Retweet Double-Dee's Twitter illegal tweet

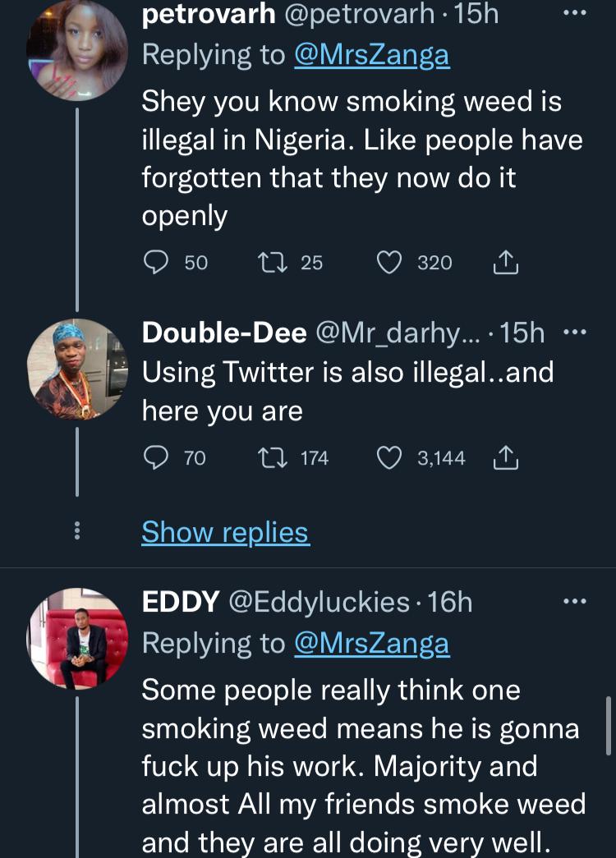pos(270,457)
